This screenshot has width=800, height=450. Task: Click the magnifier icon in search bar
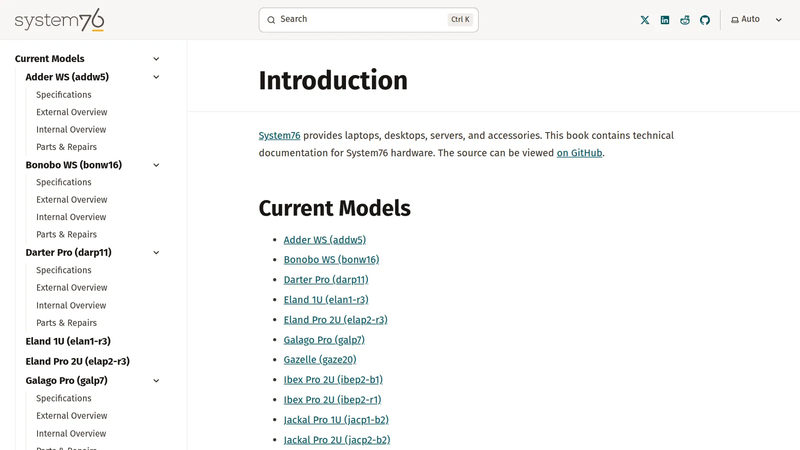271,20
